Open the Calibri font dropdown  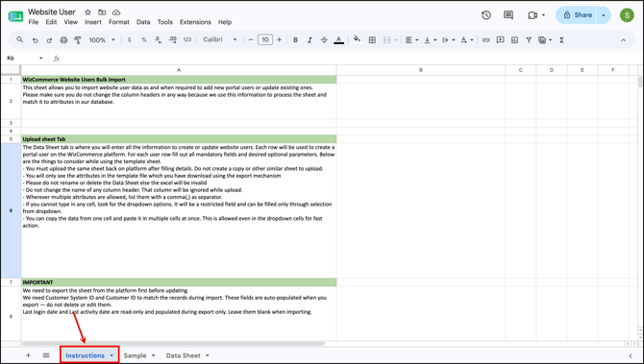[x=220, y=39]
